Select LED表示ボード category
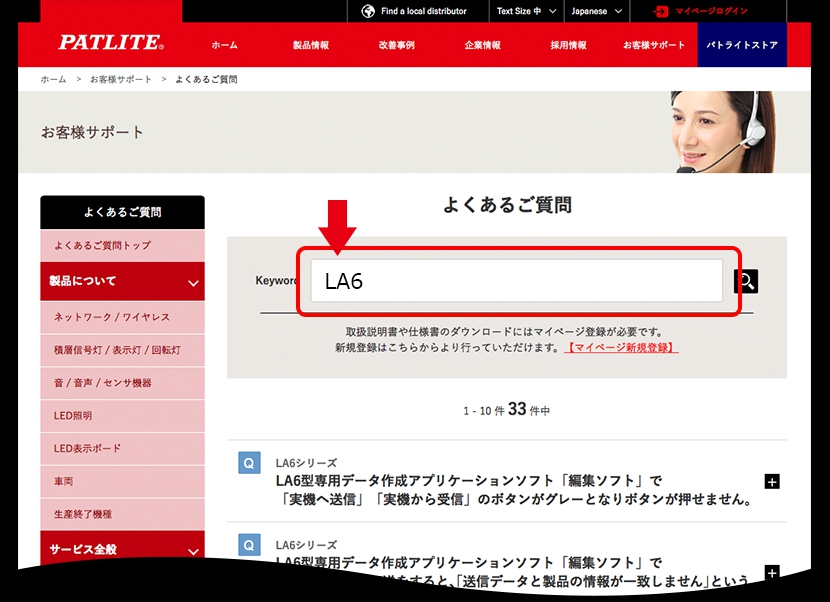This screenshot has width=830, height=602. (122, 448)
